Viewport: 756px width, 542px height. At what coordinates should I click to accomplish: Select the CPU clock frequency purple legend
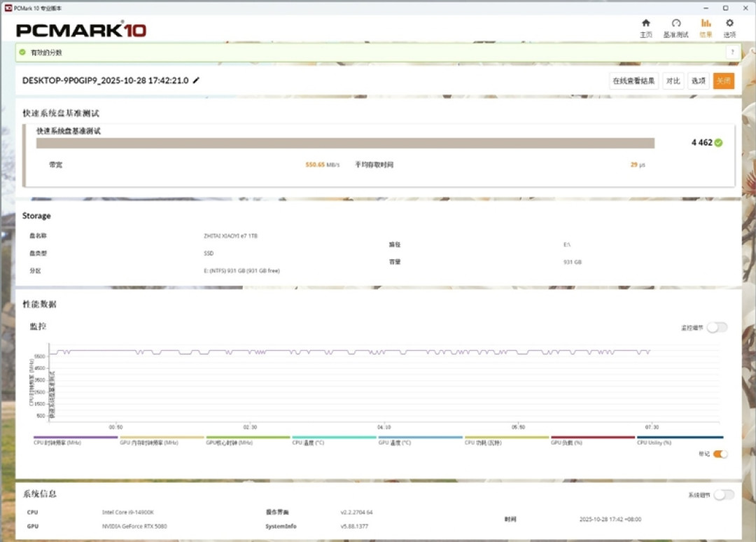coord(75,440)
